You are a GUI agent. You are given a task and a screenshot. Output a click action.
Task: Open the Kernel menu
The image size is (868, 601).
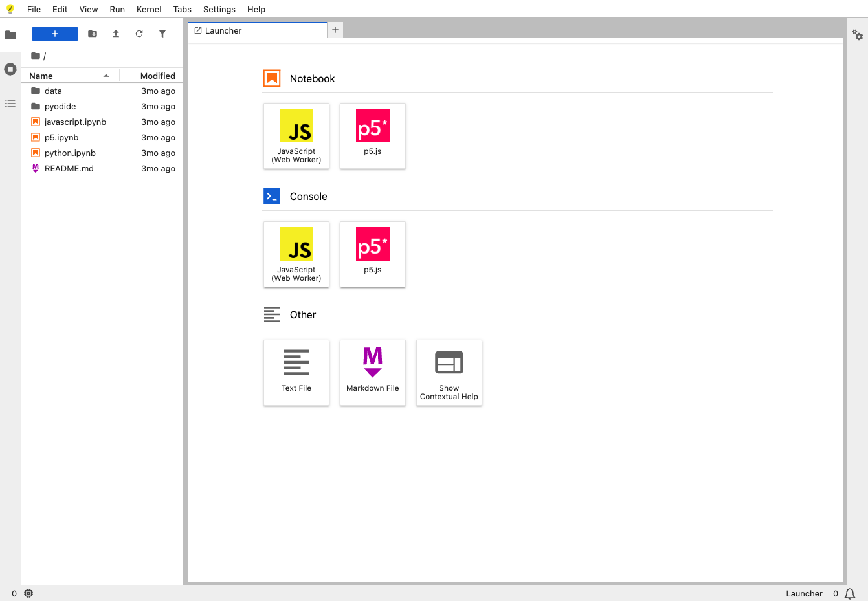tap(149, 9)
